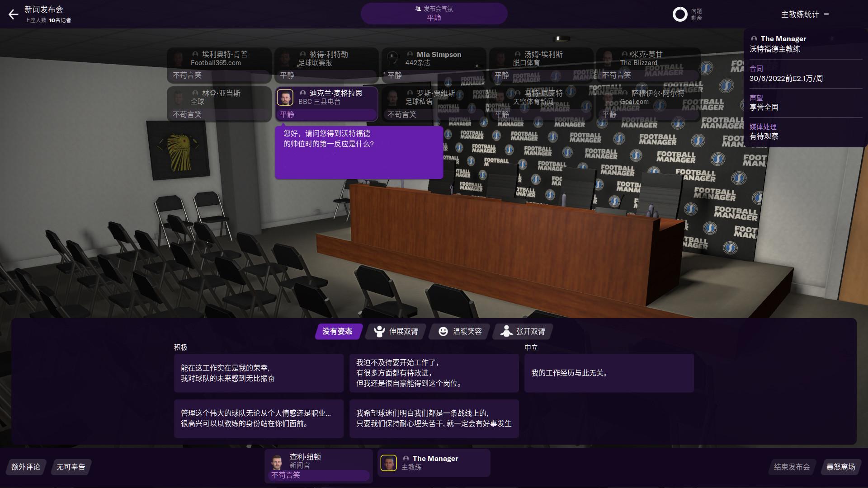打开顶部"发布会气氛 平静"面板
The width and height of the screenshot is (868, 488).
pos(434,14)
